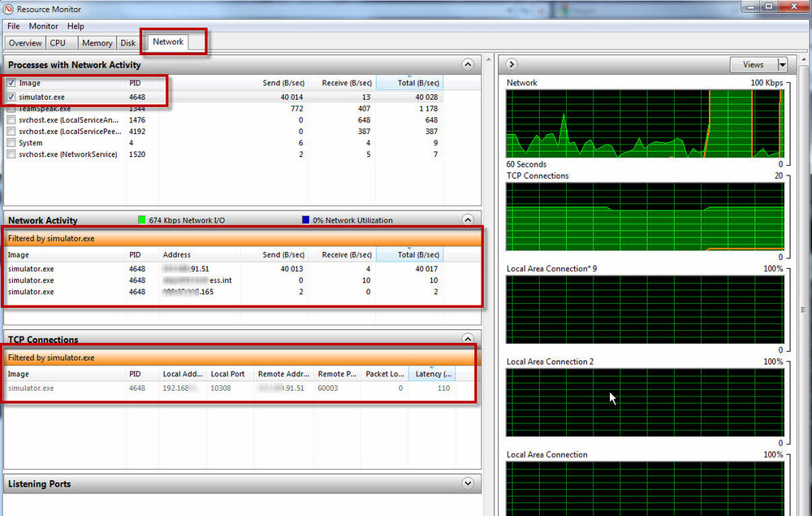Sort TCP Connections by Remote P... column
Screen dimensions: 812x516
click(337, 374)
